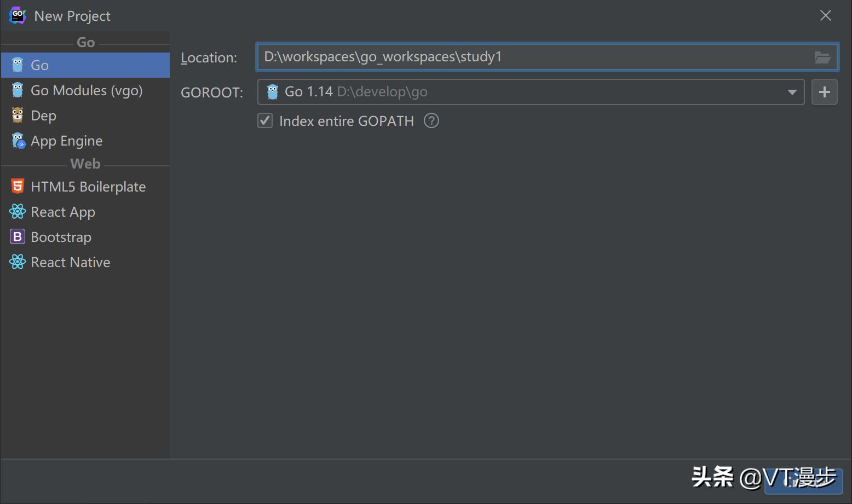Viewport: 852px width, 504px height.
Task: Choose the Dep project type
Action: click(x=85, y=115)
